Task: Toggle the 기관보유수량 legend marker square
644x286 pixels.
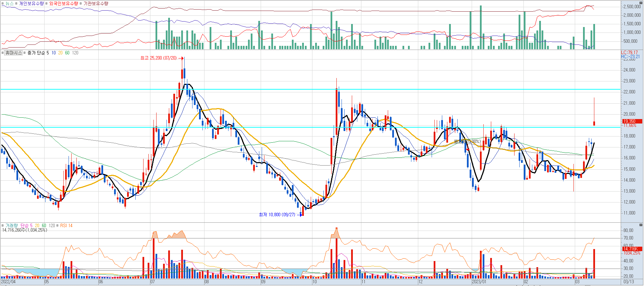Action: click(81, 3)
